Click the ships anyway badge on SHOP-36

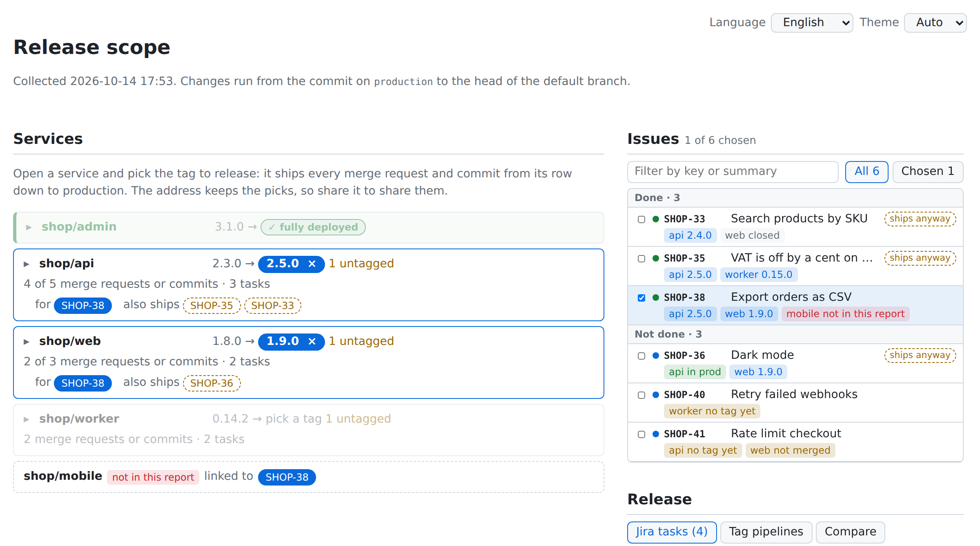[920, 355]
